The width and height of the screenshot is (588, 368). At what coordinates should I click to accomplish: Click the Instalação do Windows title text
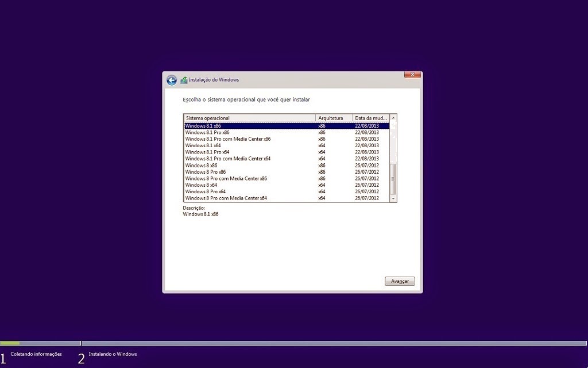214,79
